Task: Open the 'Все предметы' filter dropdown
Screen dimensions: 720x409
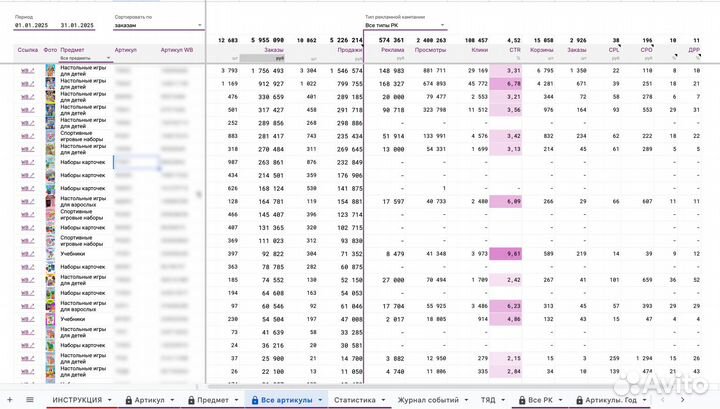Action: click(84, 59)
